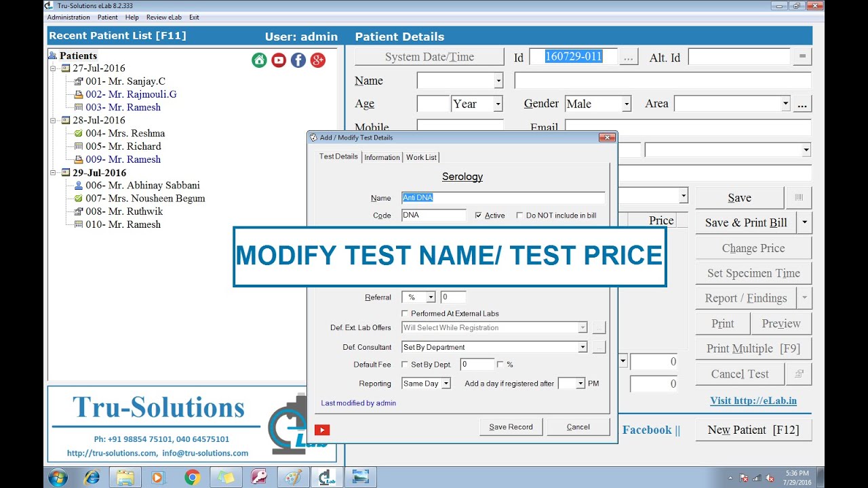Click the equals button beside Alt. Id
Screen dimensions: 868x488
pos(803,57)
